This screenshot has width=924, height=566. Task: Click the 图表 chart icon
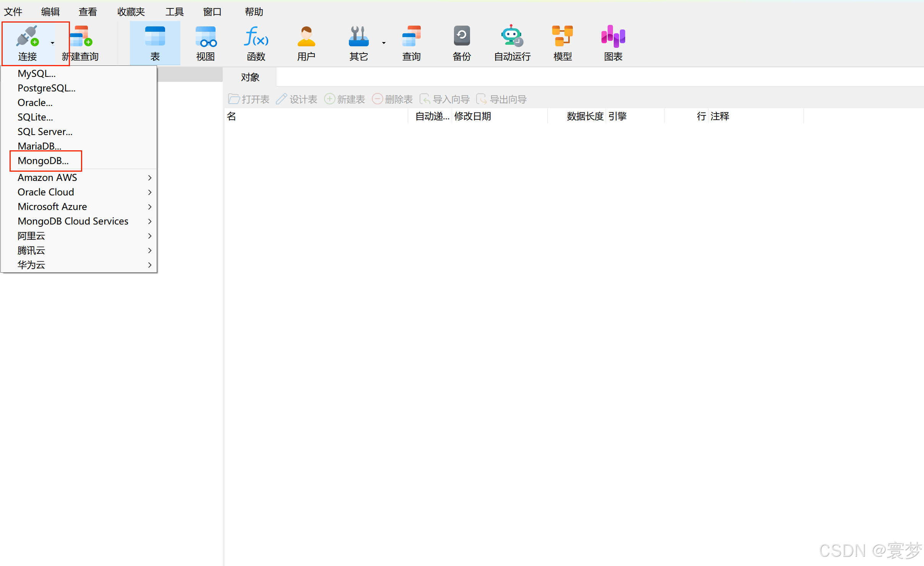[x=613, y=37]
